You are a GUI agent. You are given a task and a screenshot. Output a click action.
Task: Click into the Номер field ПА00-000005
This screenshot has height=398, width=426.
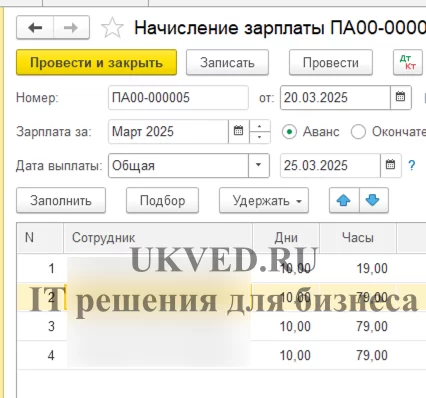click(x=178, y=98)
